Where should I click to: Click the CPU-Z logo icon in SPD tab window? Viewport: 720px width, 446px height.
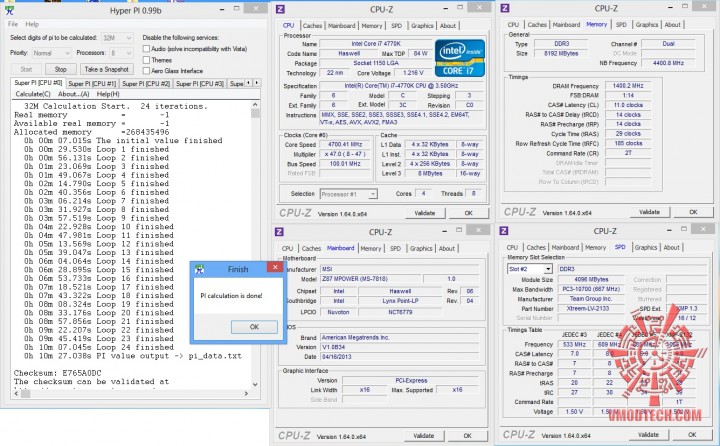click(504, 231)
